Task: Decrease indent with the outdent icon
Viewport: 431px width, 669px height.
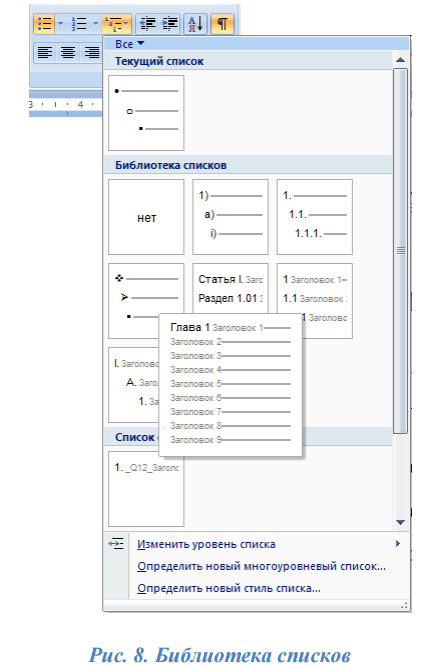Action: click(x=148, y=23)
